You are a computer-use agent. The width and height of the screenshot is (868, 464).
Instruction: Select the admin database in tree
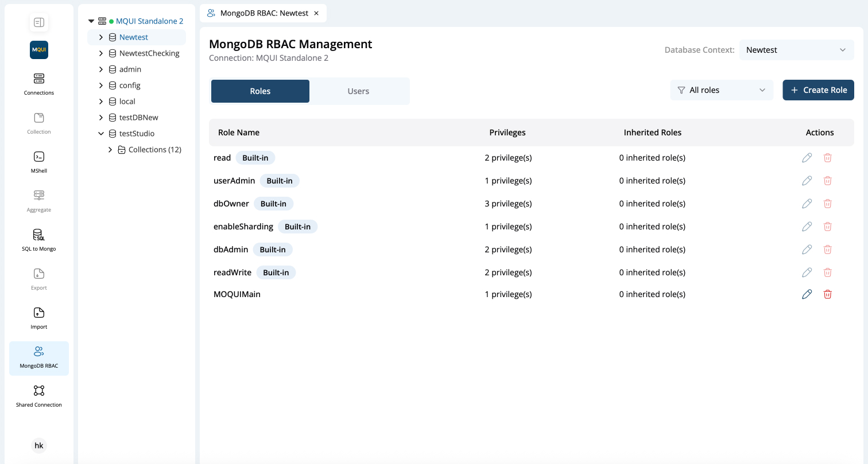click(130, 69)
